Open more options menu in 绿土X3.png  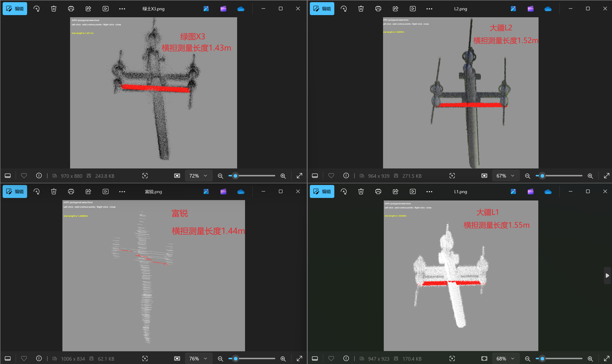point(122,9)
